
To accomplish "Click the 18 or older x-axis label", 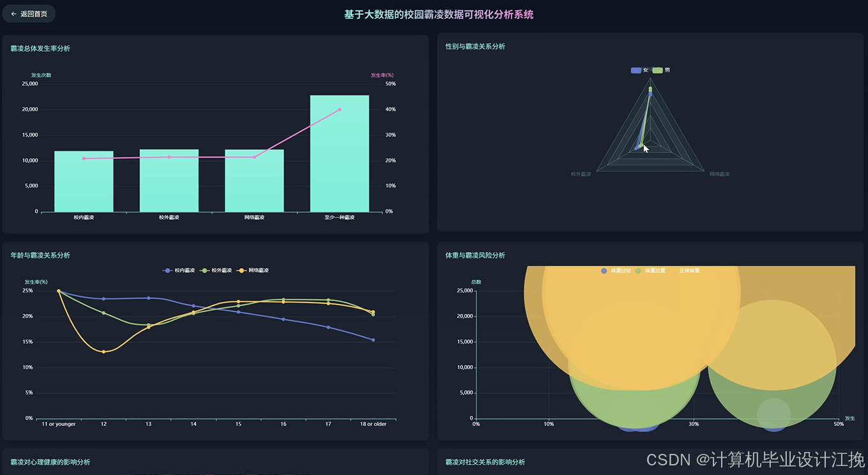I will click(373, 424).
